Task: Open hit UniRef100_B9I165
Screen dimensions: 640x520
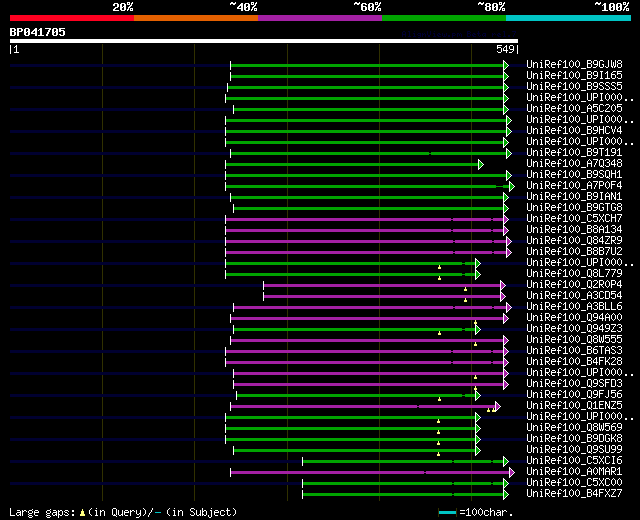Action: tap(574, 75)
